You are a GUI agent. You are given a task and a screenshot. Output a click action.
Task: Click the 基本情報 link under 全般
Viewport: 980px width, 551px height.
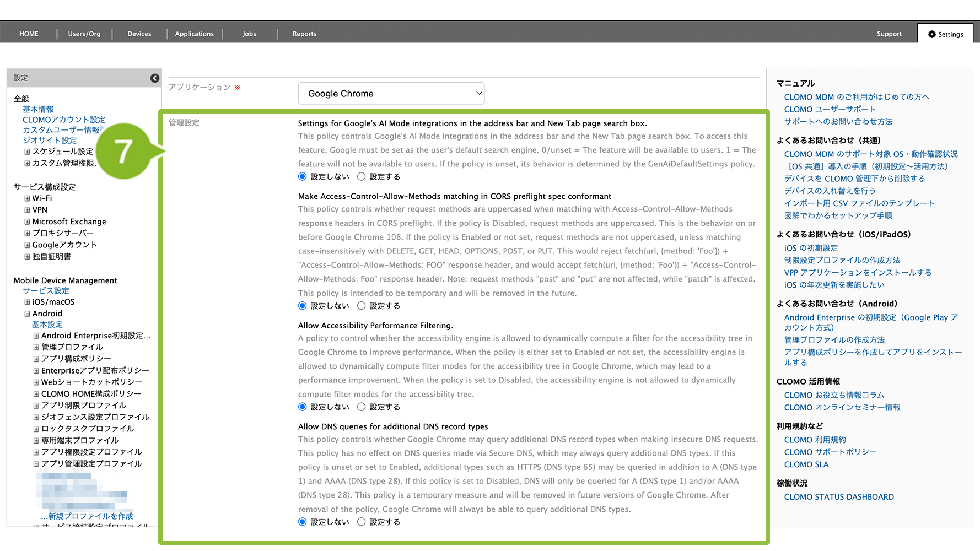38,109
